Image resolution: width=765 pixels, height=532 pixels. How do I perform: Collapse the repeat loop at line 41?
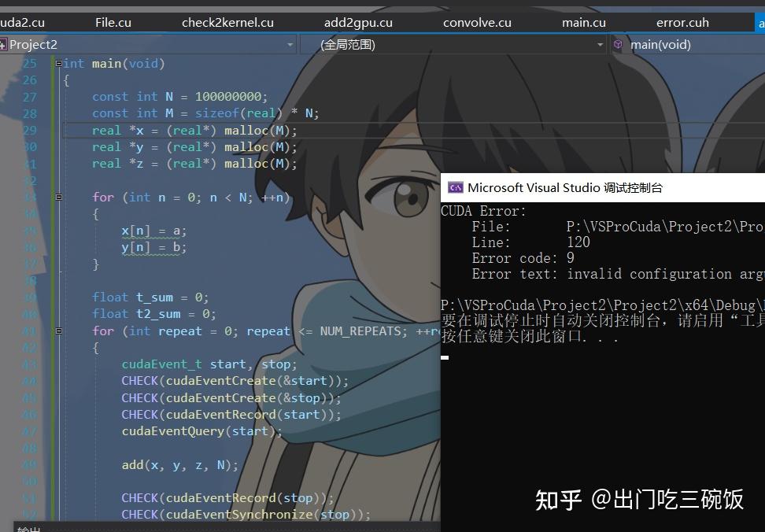pos(58,331)
